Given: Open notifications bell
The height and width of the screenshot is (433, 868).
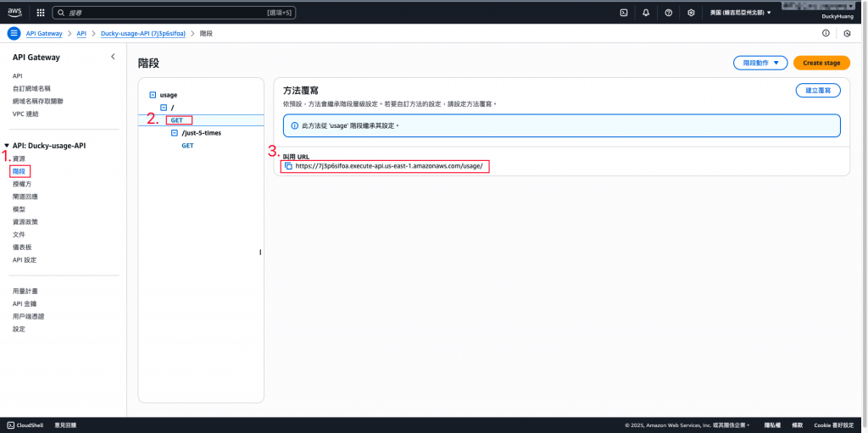Looking at the screenshot, I should point(646,12).
